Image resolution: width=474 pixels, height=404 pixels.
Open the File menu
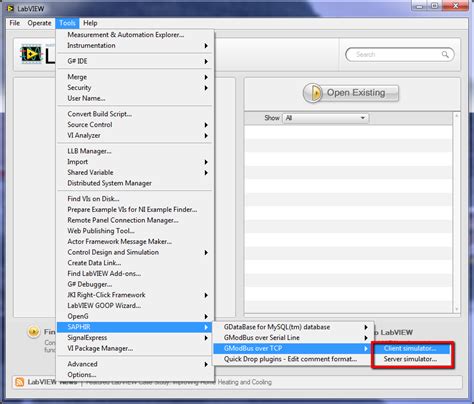(15, 23)
